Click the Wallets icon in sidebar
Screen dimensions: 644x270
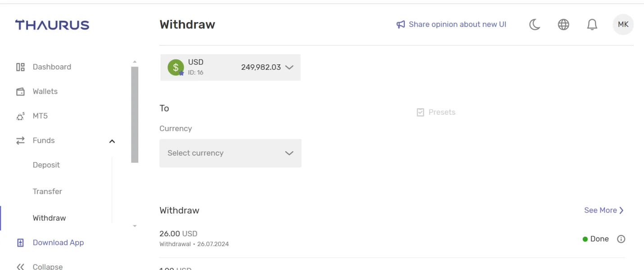20,92
